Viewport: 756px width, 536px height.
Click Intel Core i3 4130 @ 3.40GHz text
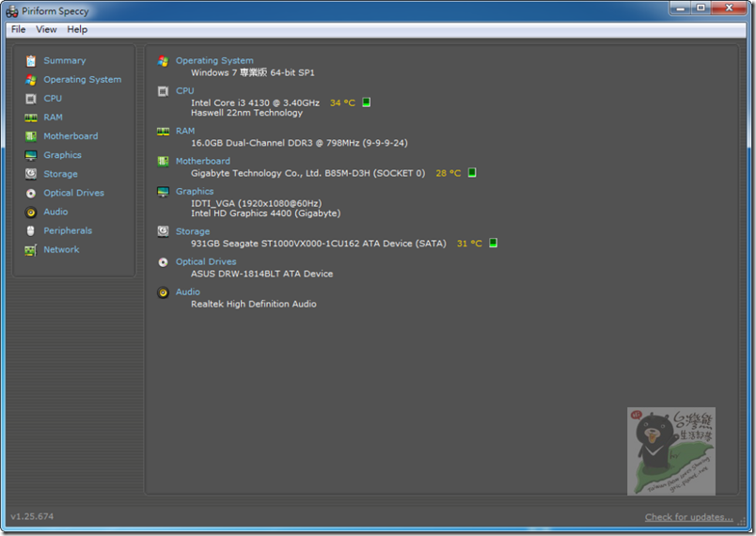(x=255, y=102)
